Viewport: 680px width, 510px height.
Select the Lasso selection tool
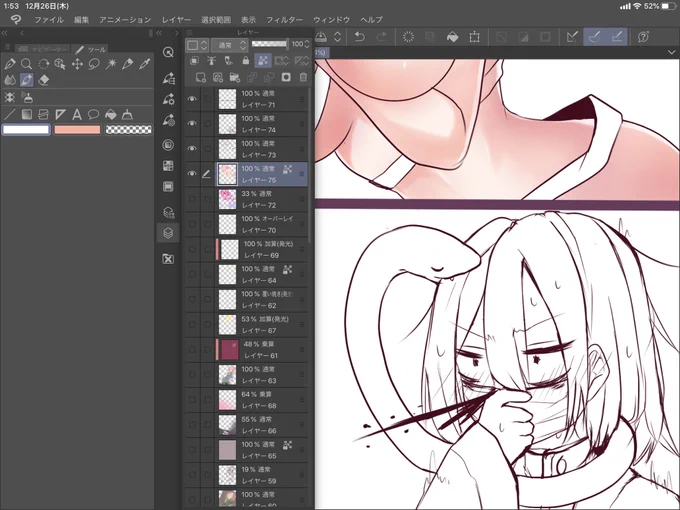point(94,64)
